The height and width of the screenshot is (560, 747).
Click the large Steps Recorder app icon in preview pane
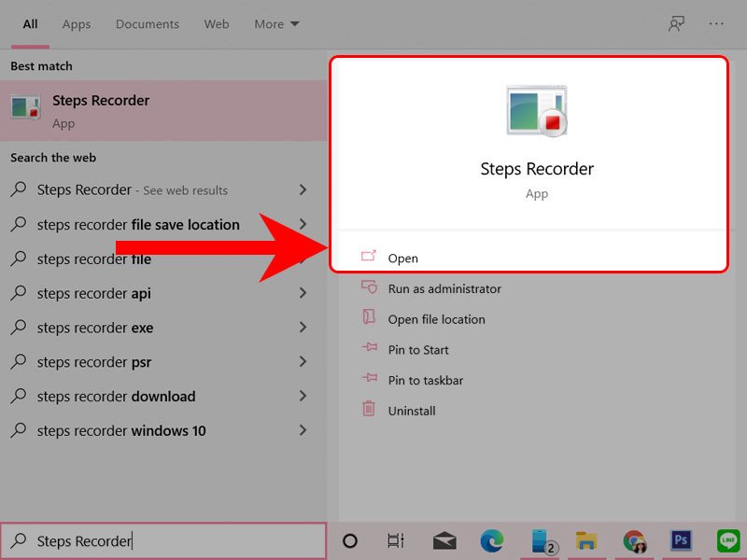tap(537, 111)
